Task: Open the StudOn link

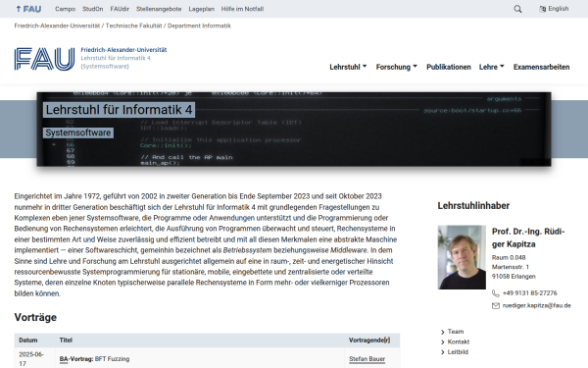Action: pyautogui.click(x=93, y=9)
